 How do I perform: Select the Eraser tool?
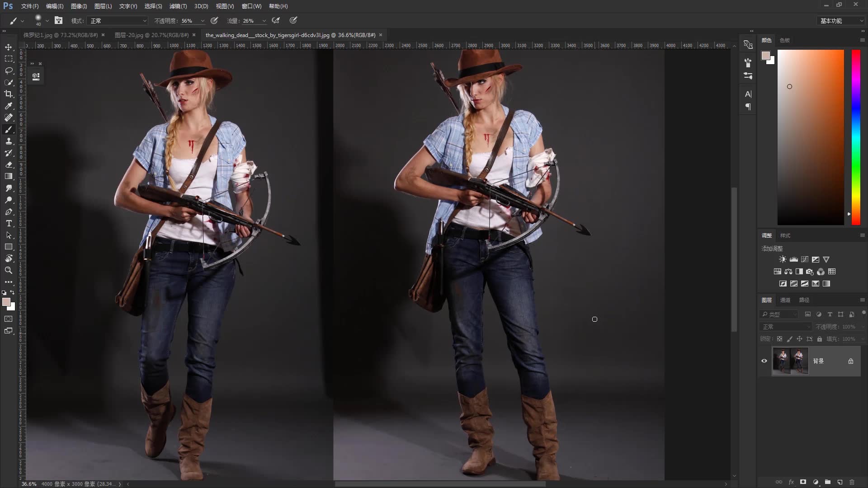tap(9, 164)
